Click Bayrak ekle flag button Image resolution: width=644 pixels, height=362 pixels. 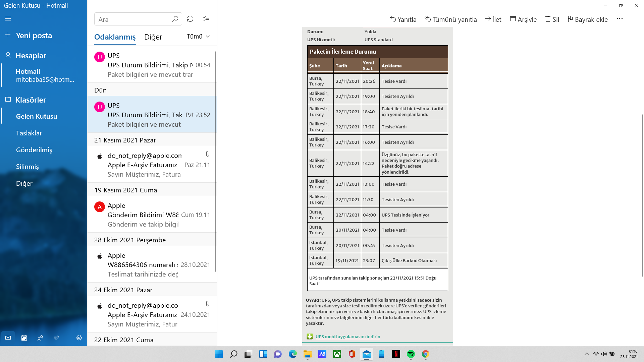[588, 19]
